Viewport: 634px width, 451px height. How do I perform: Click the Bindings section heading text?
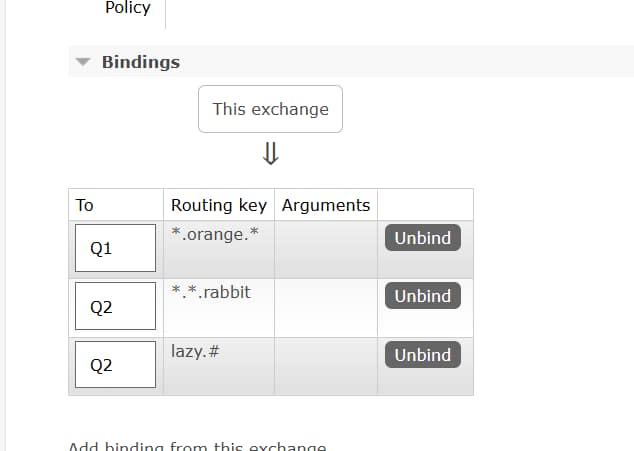(x=141, y=62)
